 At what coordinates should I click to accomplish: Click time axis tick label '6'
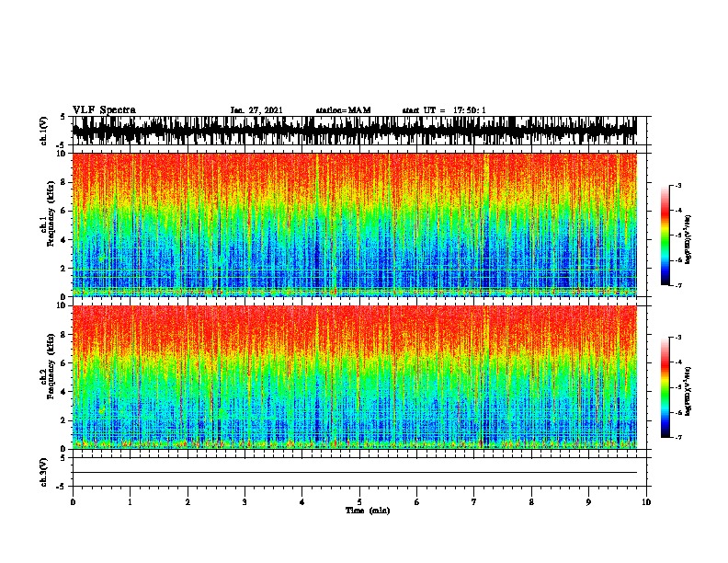click(417, 502)
